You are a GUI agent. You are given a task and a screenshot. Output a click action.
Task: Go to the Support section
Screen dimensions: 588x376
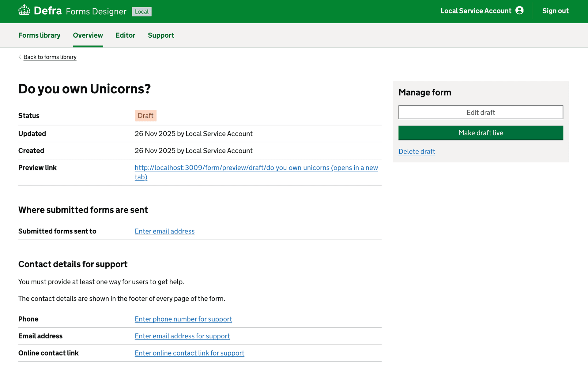[161, 35]
